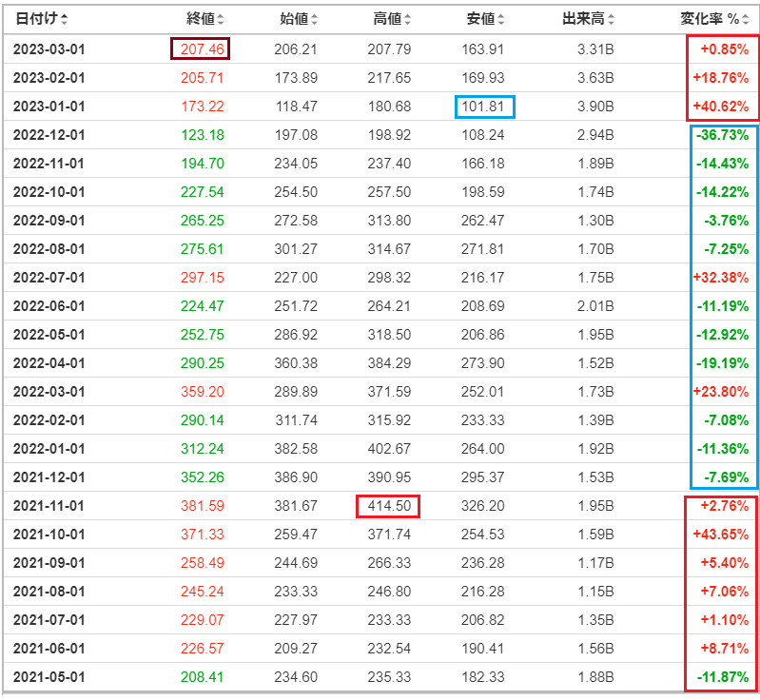Select closing value 381.59
Screen dimensions: 760x700
(203, 506)
